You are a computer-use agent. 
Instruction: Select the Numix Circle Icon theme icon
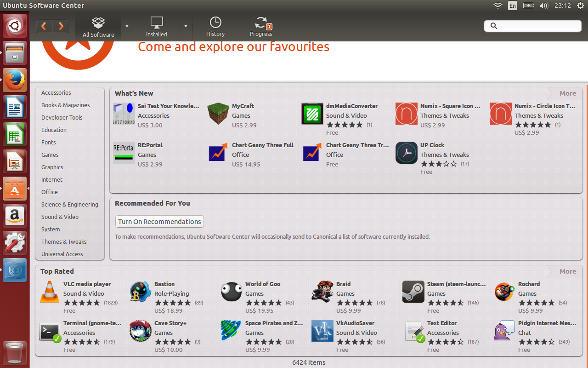click(501, 114)
